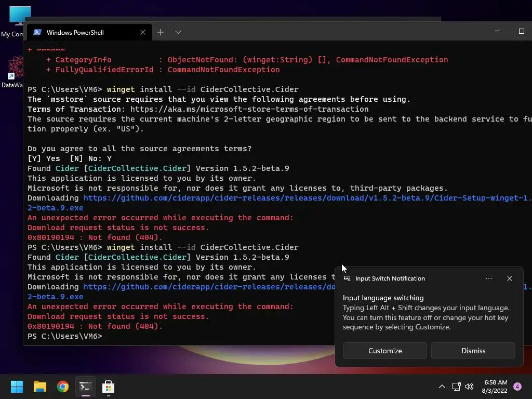This screenshot has height=399, width=532.
Task: Open a new terminal tab
Action: tap(161, 32)
